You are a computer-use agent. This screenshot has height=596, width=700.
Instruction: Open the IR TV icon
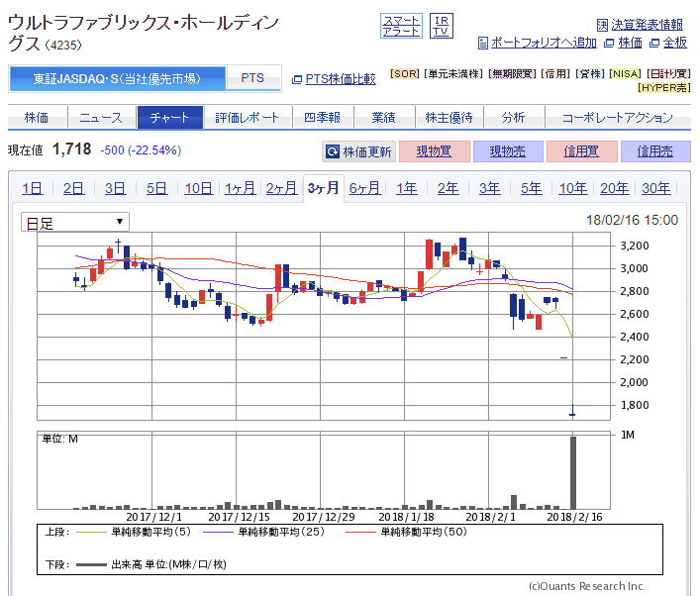point(441,26)
